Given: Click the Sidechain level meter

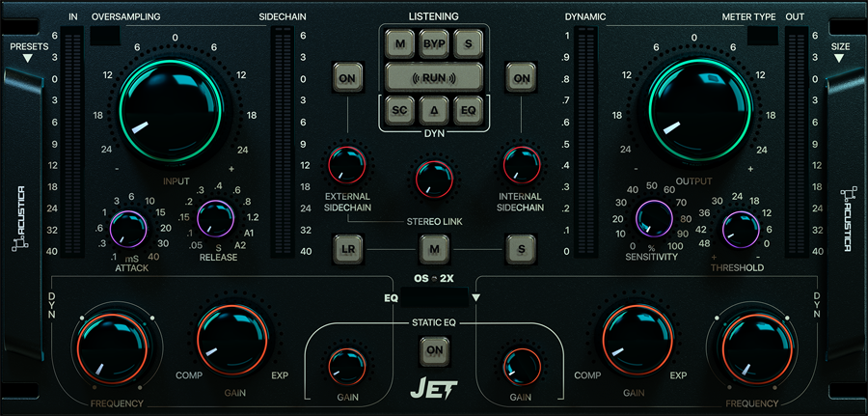Looking at the screenshot, I should pyautogui.click(x=282, y=143).
